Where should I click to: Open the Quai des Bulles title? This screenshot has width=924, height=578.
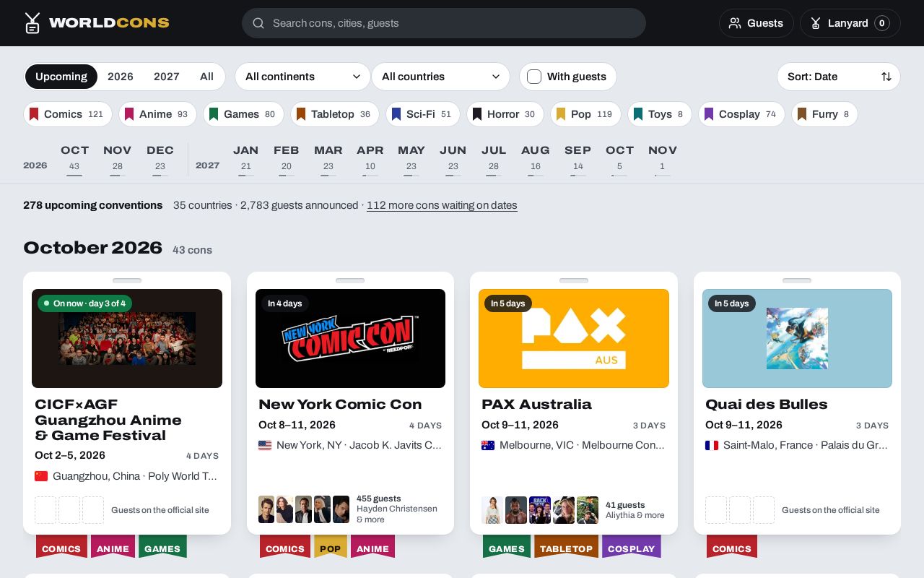[x=767, y=405]
